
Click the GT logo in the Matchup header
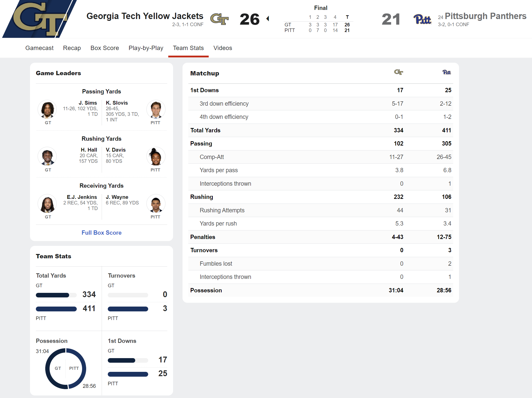(398, 72)
